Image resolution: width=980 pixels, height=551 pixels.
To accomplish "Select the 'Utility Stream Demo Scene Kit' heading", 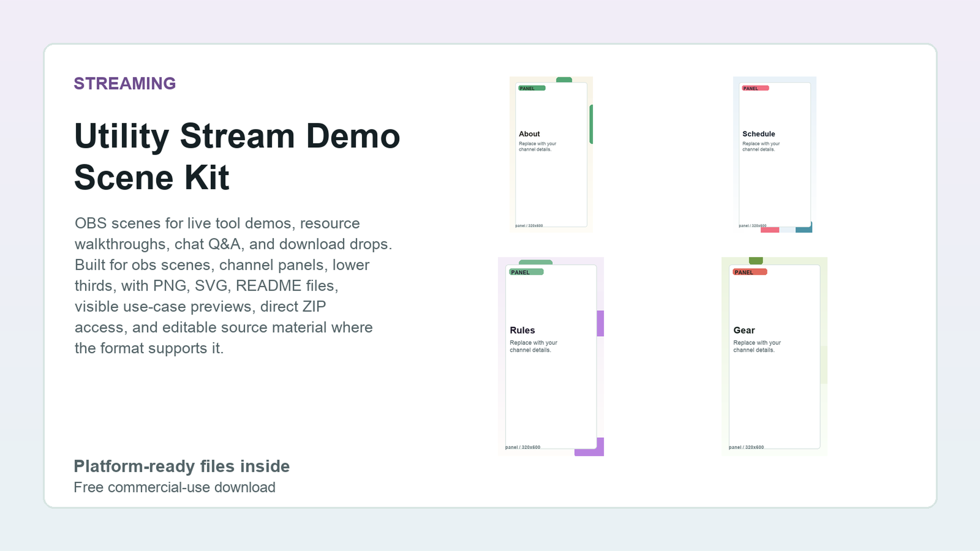I will click(x=237, y=157).
